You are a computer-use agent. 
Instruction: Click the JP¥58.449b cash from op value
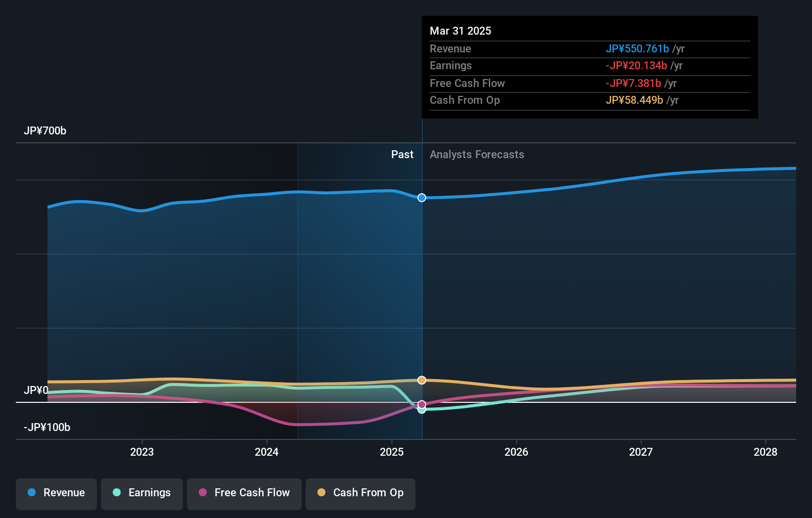point(634,100)
